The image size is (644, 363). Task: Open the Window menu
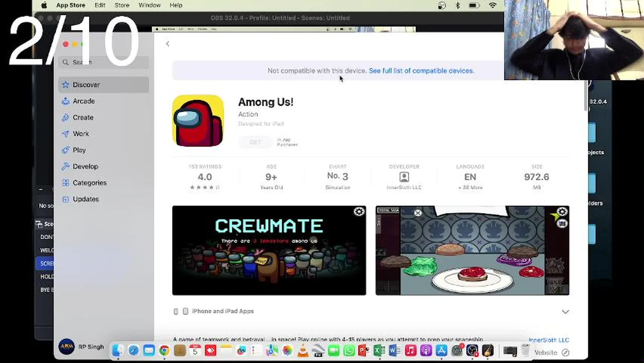[x=149, y=5]
